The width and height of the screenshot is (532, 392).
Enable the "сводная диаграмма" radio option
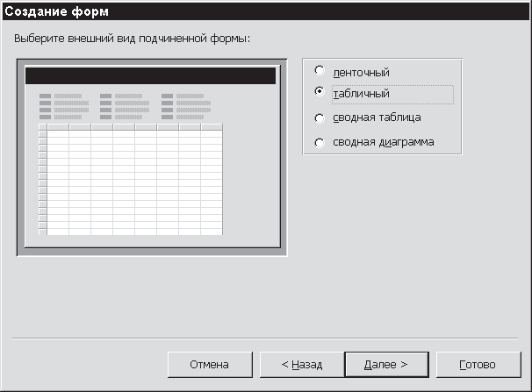click(x=320, y=141)
